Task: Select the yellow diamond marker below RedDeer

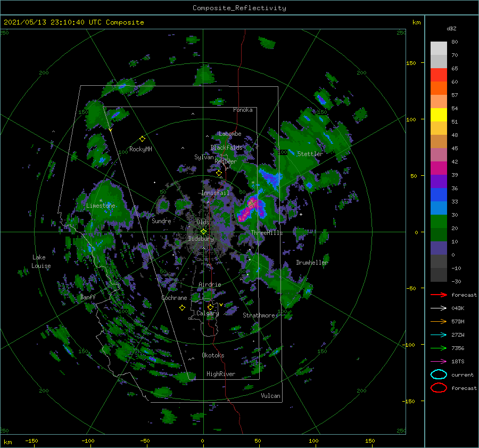Action: click(219, 173)
